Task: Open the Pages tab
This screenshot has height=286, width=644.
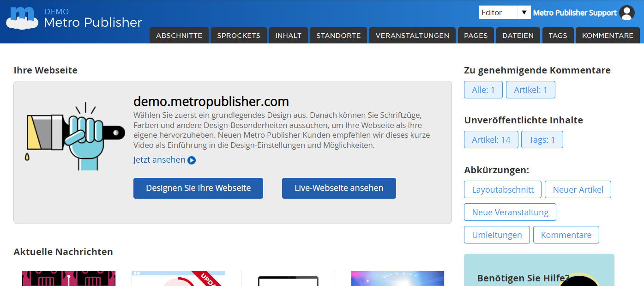Action: pos(476,36)
